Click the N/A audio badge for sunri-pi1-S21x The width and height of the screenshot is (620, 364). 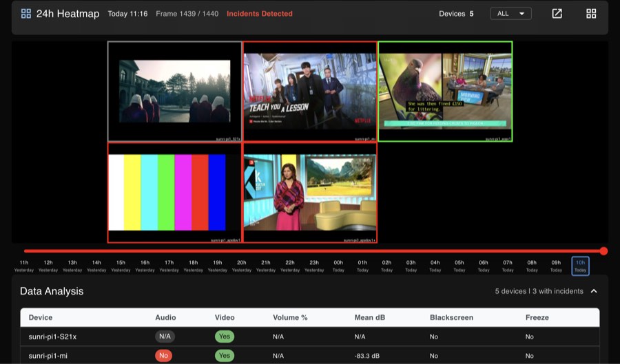[165, 336]
